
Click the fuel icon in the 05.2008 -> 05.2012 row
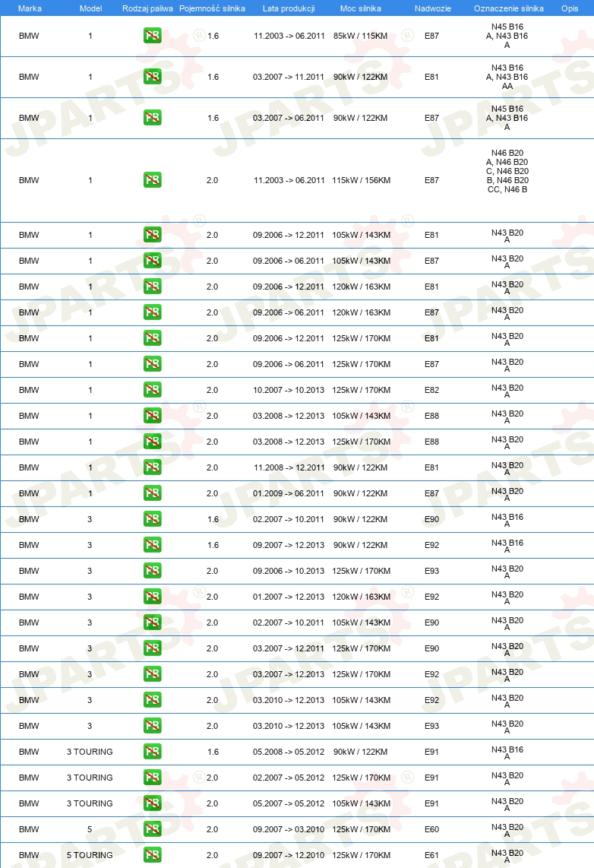(x=152, y=752)
